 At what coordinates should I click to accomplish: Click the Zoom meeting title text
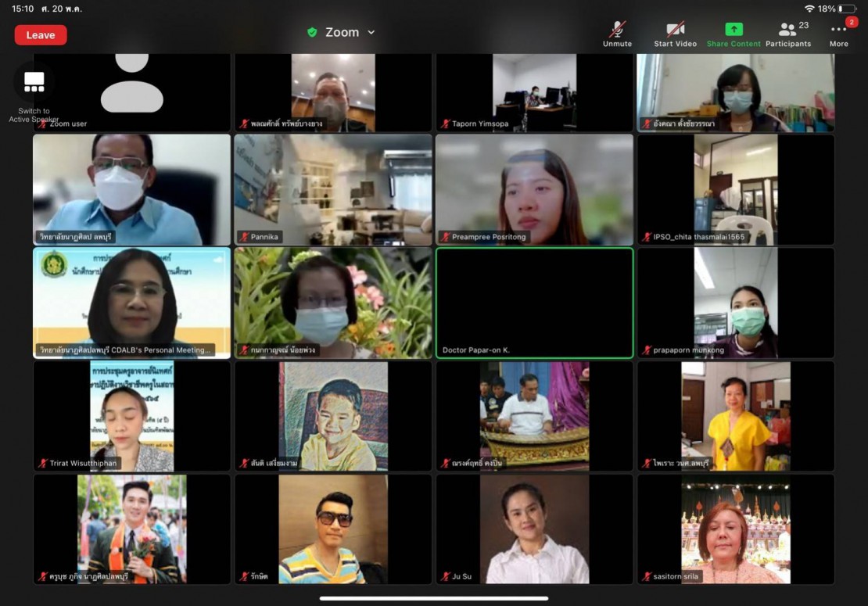point(342,32)
